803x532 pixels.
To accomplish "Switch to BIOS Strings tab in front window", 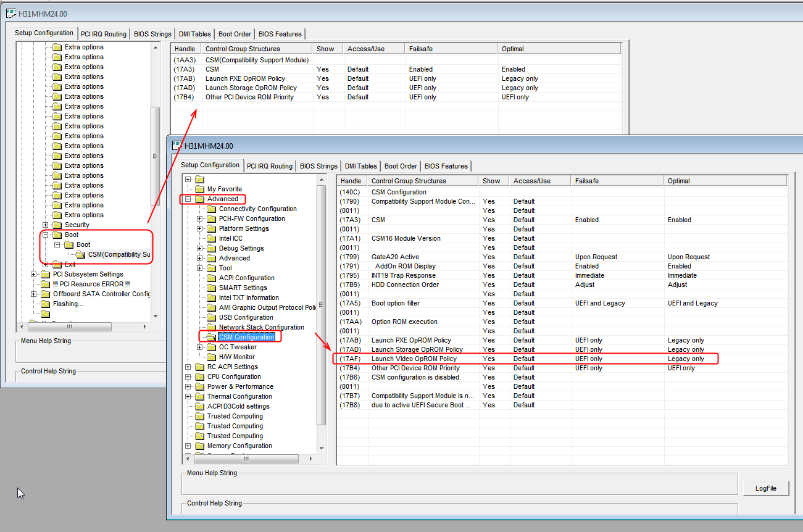I will click(318, 166).
